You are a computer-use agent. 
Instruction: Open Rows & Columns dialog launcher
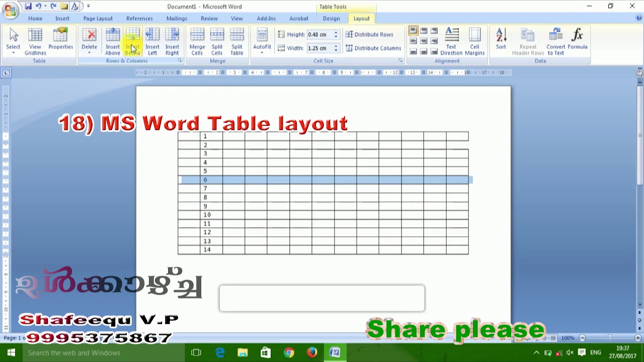click(180, 61)
